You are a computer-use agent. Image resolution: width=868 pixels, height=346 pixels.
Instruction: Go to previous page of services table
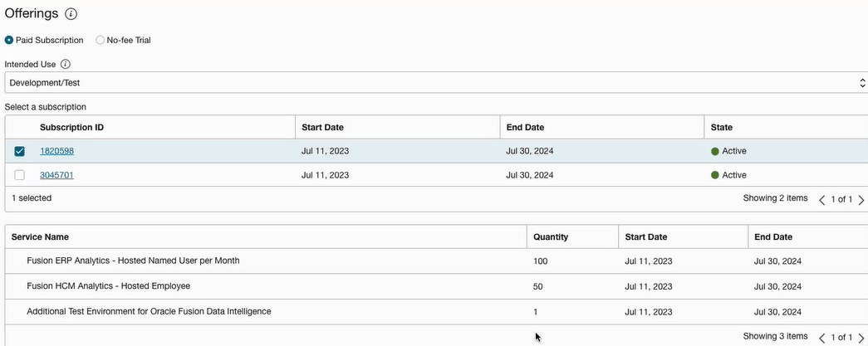(822, 337)
